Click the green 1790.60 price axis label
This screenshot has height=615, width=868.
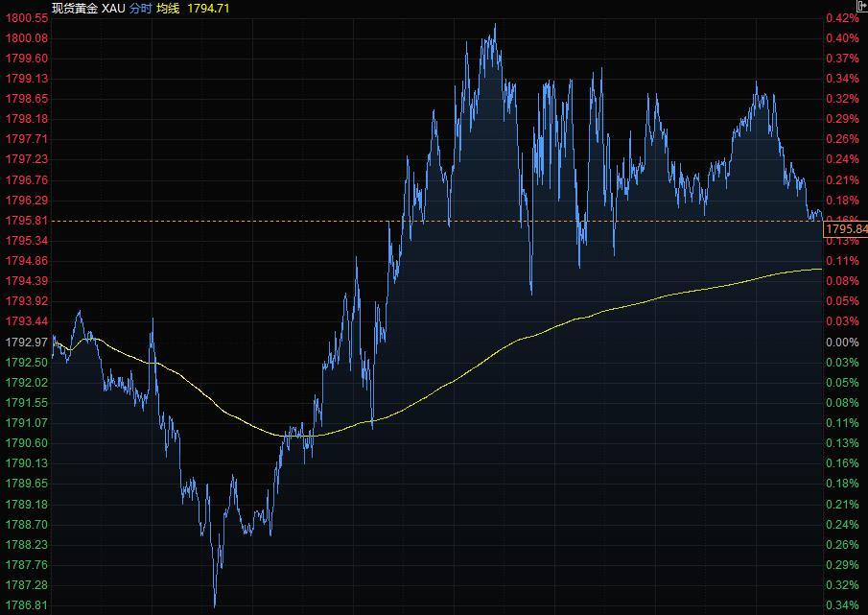point(26,443)
